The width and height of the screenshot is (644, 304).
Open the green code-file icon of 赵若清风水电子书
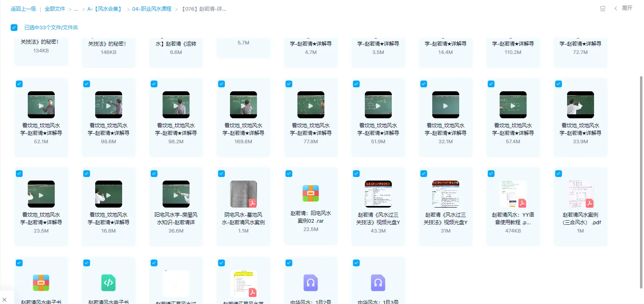point(109,283)
